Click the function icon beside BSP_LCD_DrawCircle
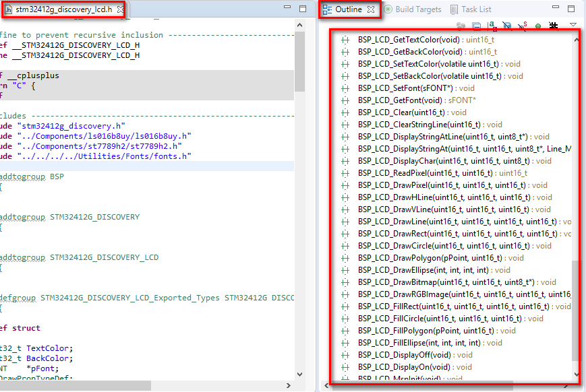The image size is (586, 392). (345, 246)
